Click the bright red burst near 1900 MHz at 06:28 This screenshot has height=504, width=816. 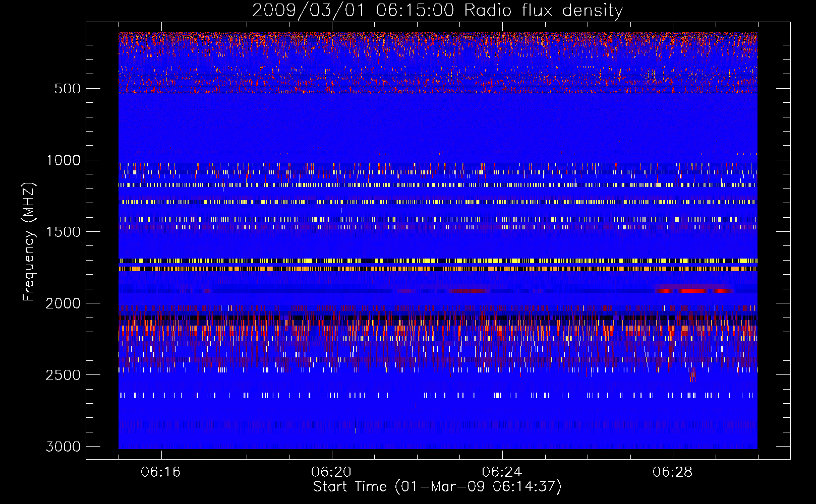pyautogui.click(x=693, y=291)
